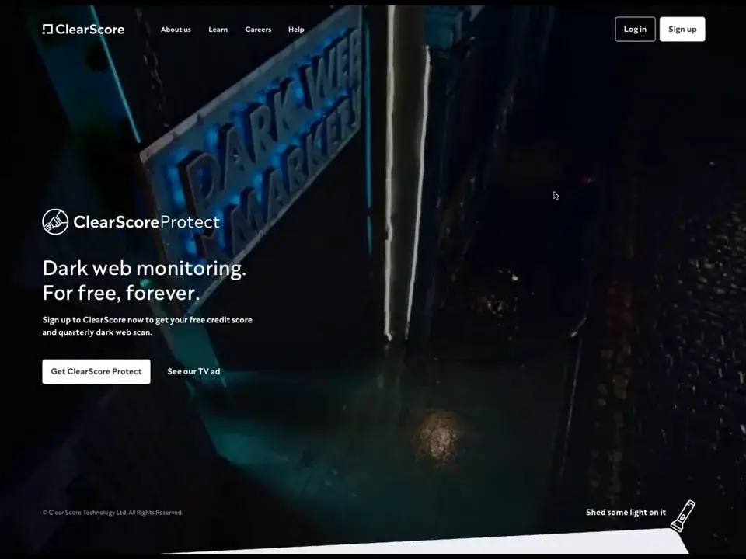Click the flashlight icon in bottom corner
Screen dimensions: 746x560
682,516
